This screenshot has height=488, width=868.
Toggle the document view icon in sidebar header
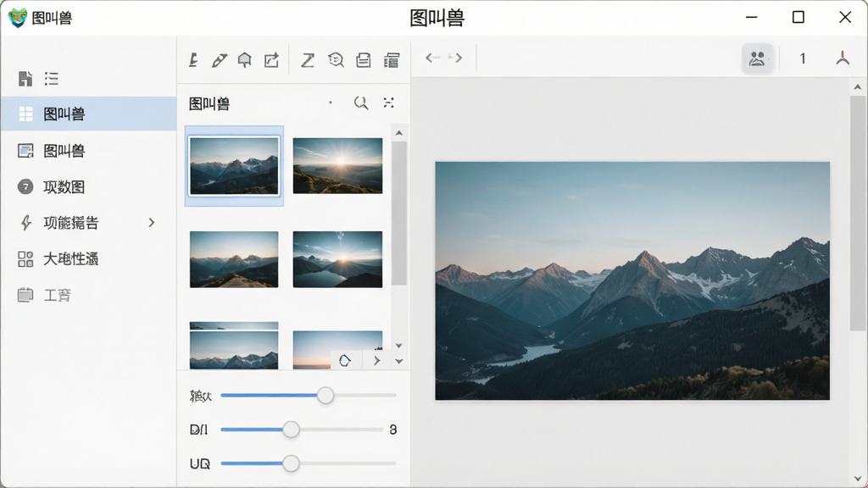pyautogui.click(x=25, y=79)
